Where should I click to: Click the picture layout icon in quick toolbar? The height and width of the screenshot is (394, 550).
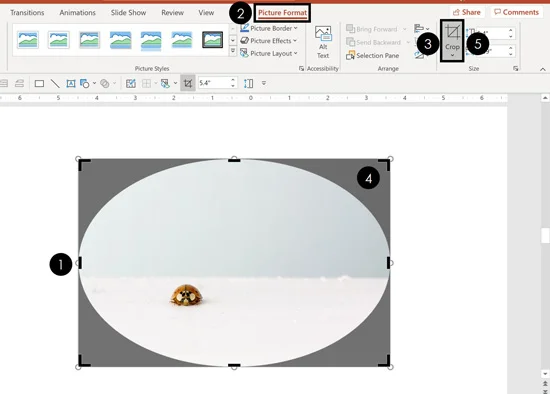click(165, 84)
